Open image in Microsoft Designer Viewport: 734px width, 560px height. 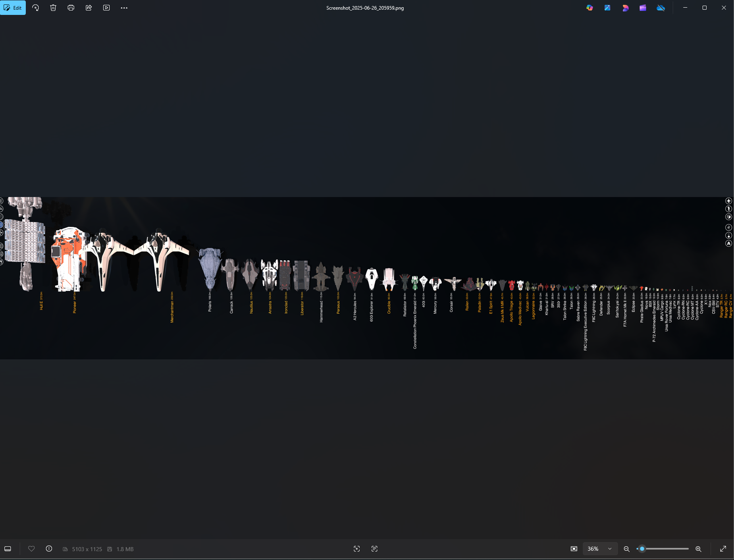[x=625, y=8]
